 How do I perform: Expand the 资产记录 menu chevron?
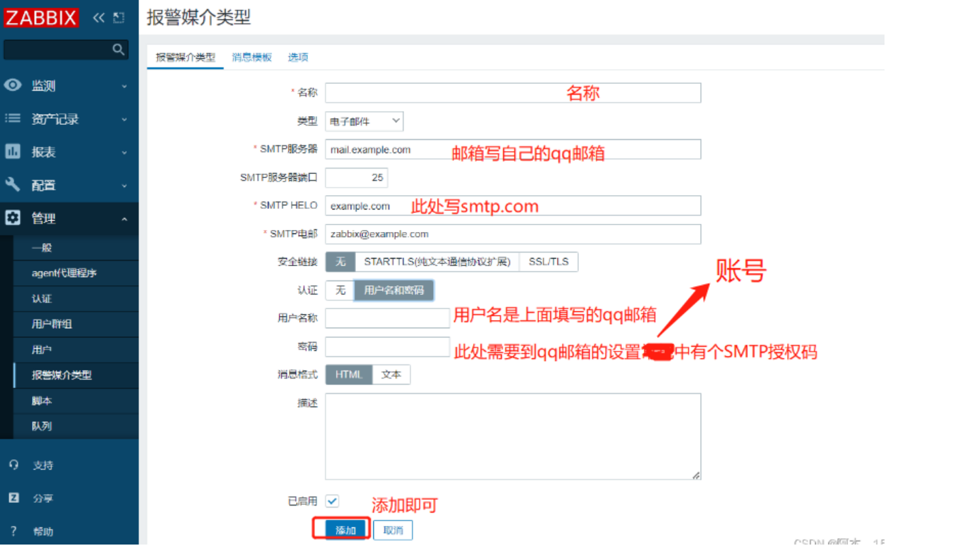click(x=124, y=119)
